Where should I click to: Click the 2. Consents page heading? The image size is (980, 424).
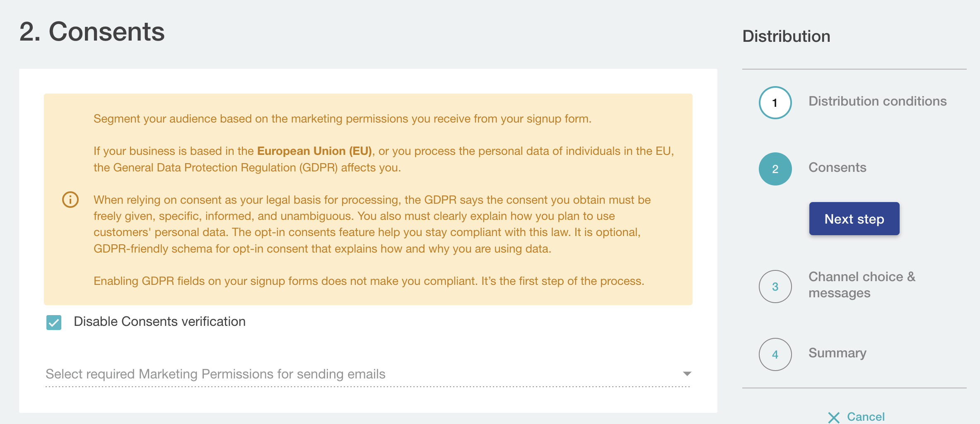92,32
